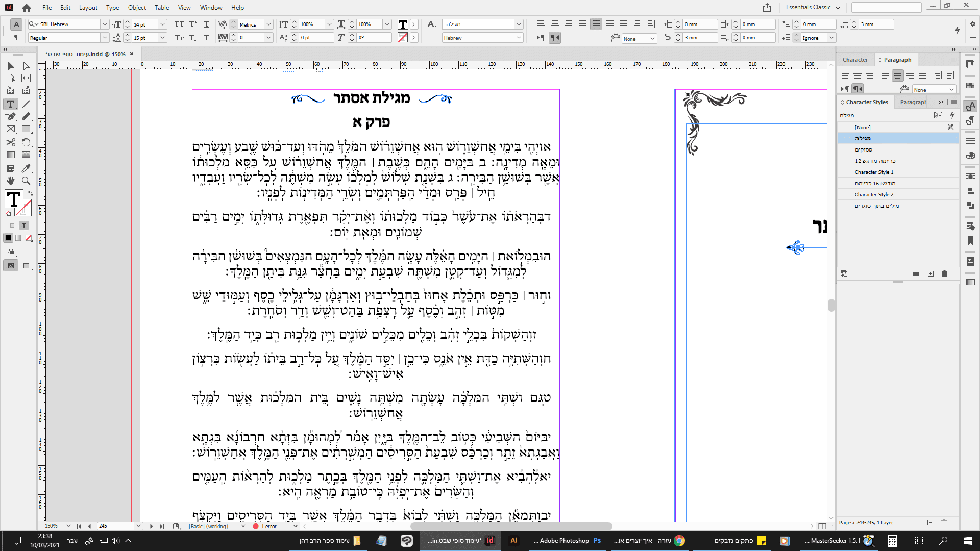The height and width of the screenshot is (551, 980).
Task: Open the Essentials Classic workspace dropdown
Action: [814, 7]
